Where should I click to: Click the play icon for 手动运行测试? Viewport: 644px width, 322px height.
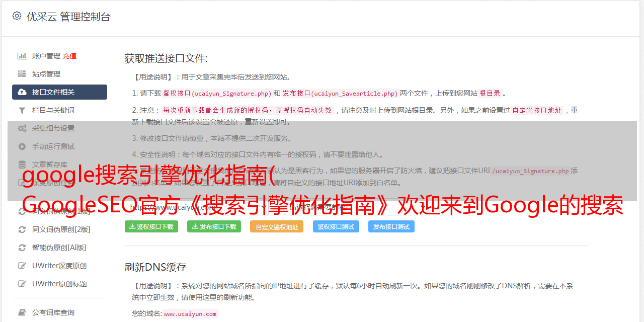pyautogui.click(x=22, y=146)
